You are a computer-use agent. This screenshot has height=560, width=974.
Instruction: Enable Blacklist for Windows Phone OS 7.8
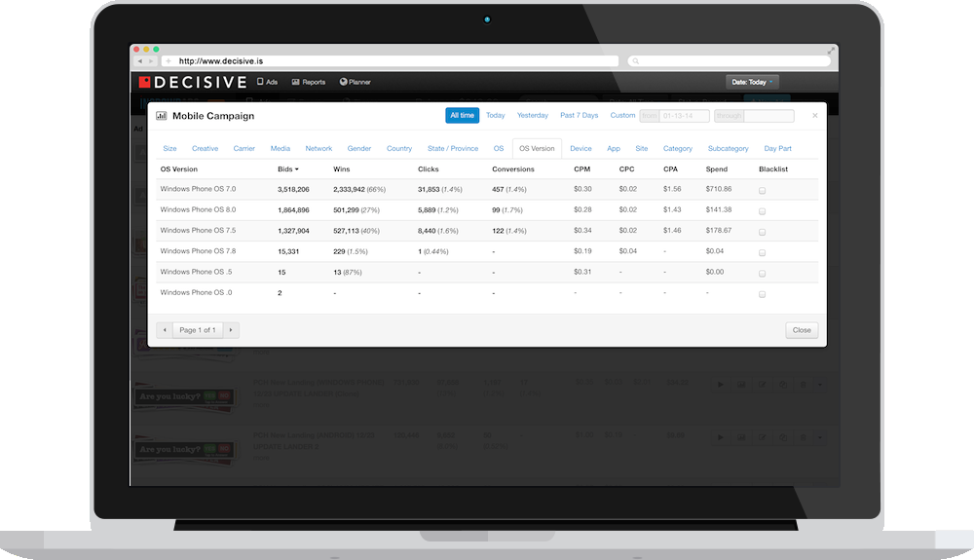point(762,252)
